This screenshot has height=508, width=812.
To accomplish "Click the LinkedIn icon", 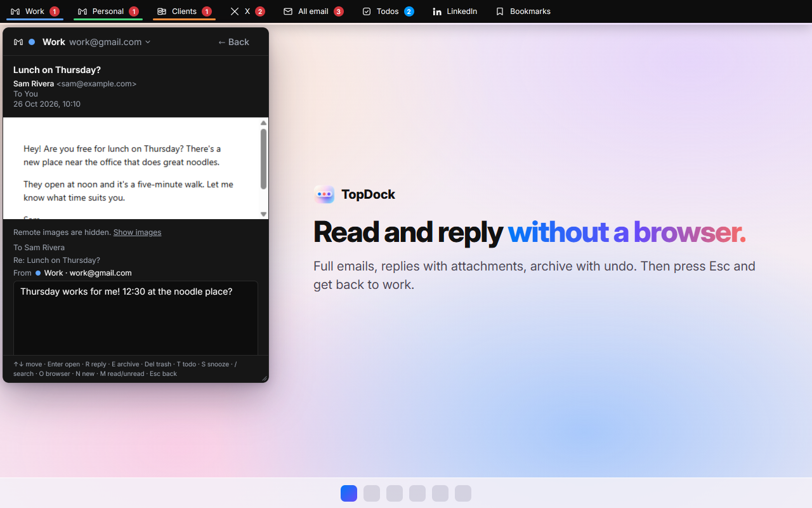I will 437,11.
